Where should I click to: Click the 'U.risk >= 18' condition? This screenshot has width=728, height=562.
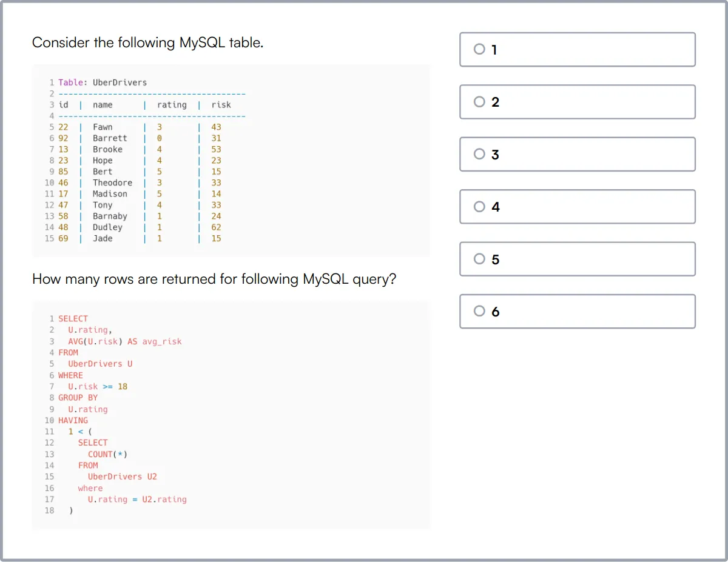tap(98, 386)
